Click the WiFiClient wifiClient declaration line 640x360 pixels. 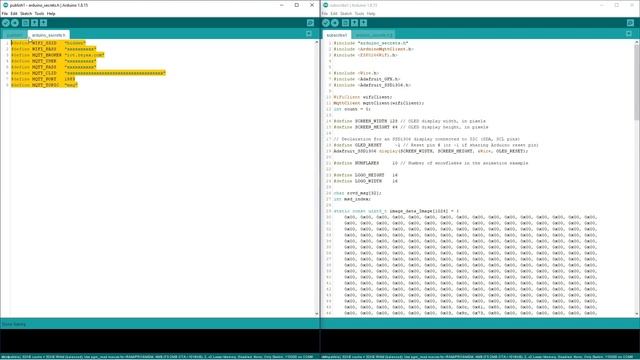click(363, 97)
